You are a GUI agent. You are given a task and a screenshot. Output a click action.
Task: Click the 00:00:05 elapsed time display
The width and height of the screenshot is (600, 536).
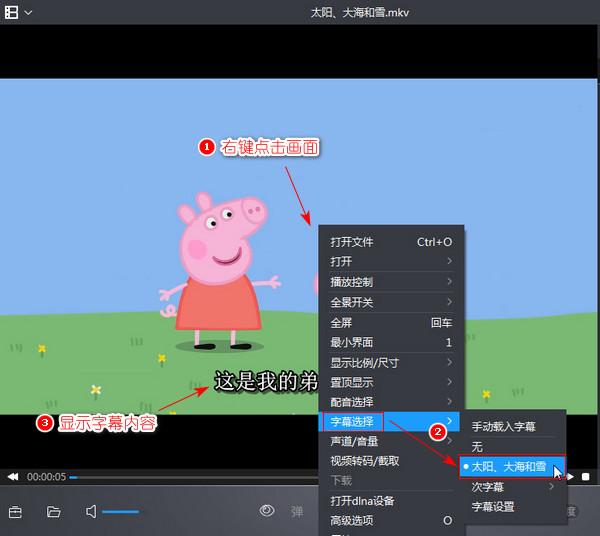[x=46, y=477]
